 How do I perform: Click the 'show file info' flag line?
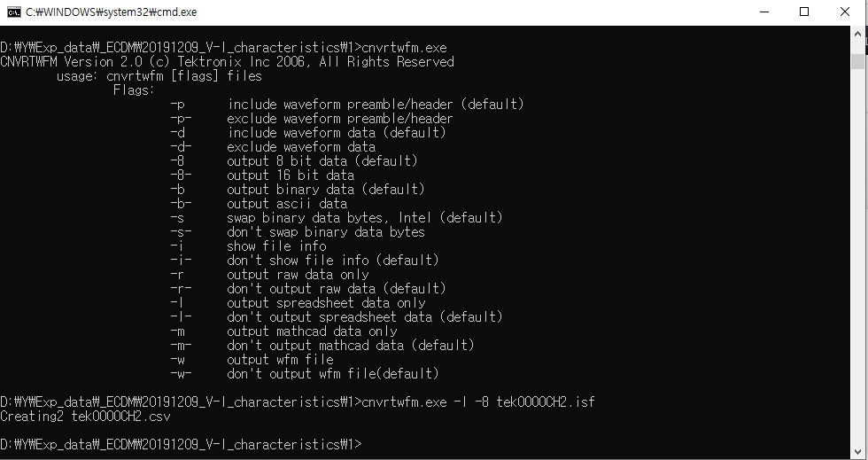275,246
